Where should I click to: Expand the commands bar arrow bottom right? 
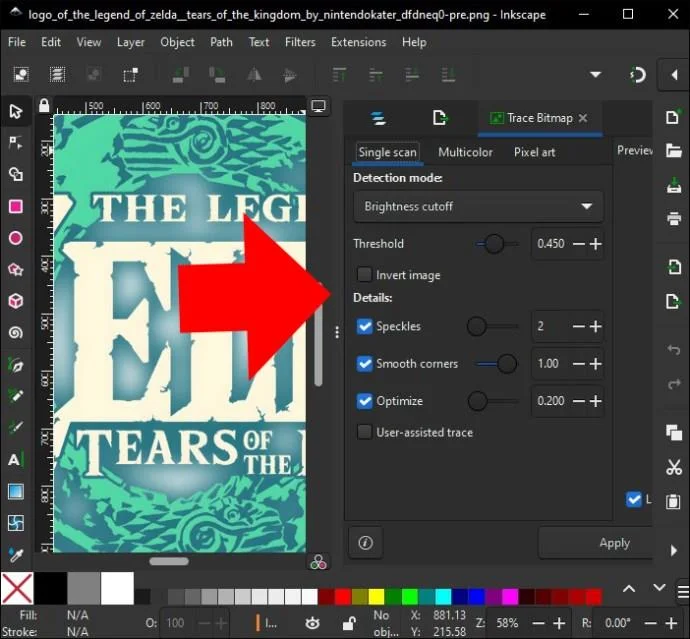[x=674, y=550]
